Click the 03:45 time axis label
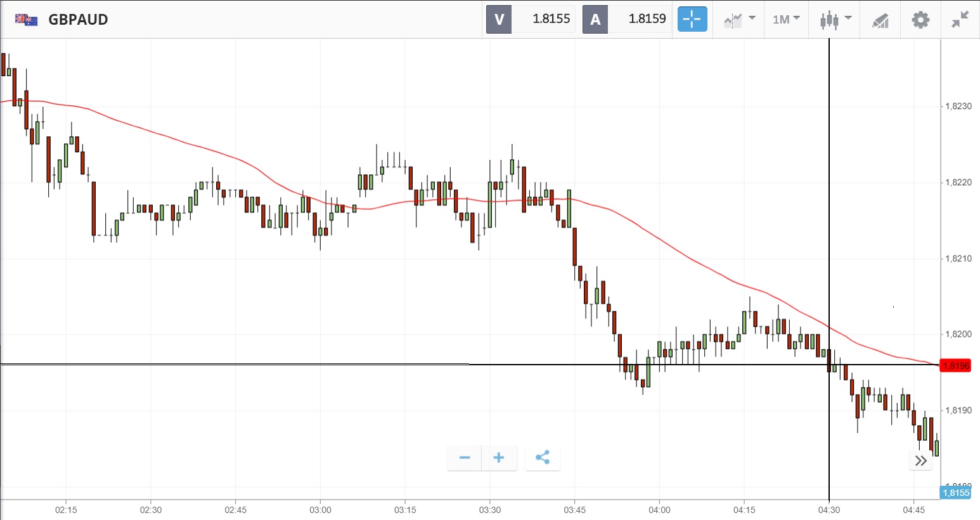The height and width of the screenshot is (520, 980). coord(575,510)
